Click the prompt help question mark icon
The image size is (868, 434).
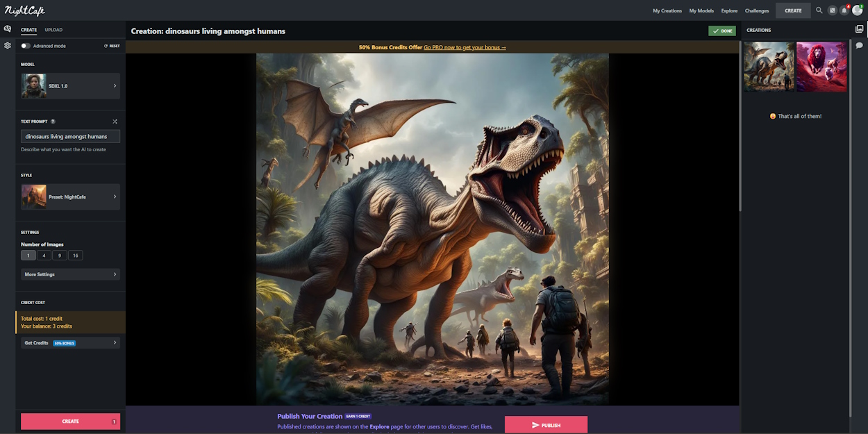point(53,121)
